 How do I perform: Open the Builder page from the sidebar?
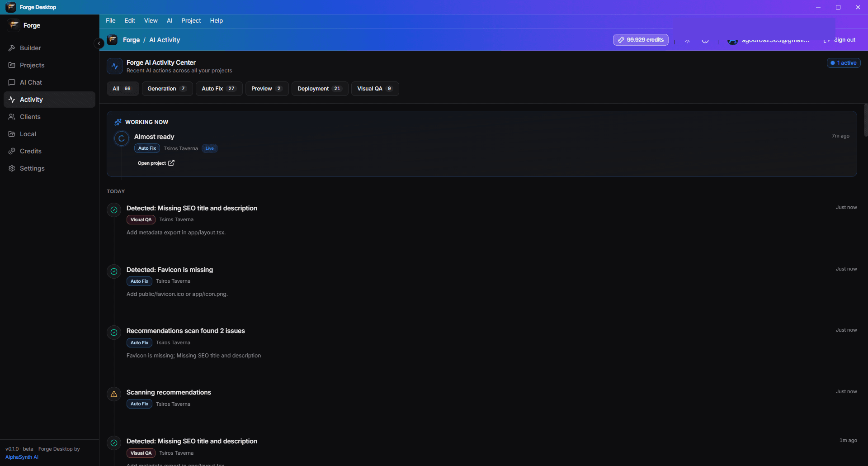pyautogui.click(x=49, y=48)
